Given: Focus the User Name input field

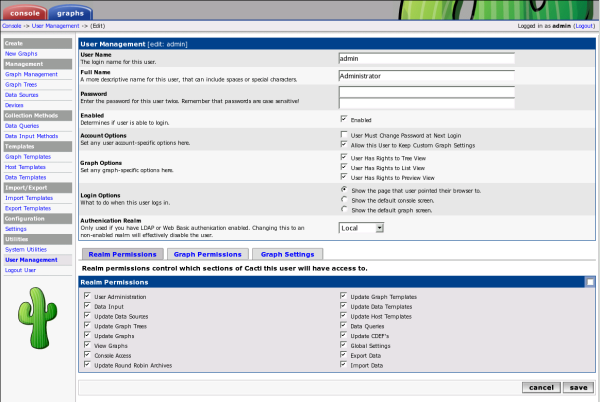Looking at the screenshot, I should pyautogui.click(x=427, y=59).
